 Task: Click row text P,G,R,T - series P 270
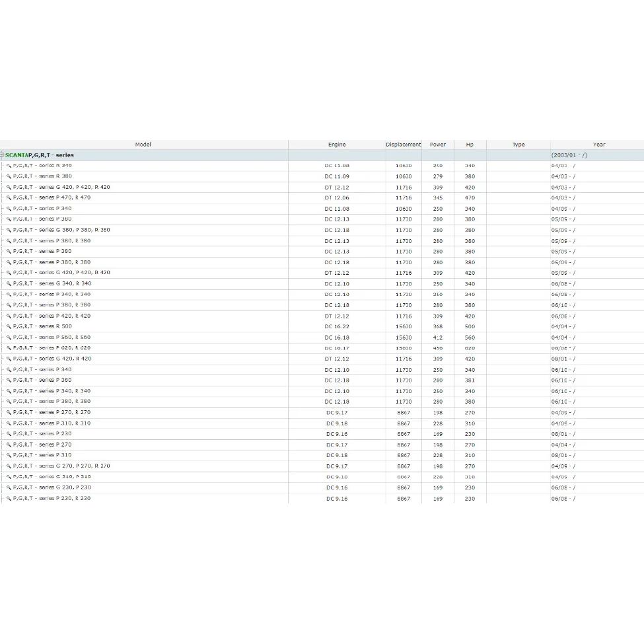coord(42,445)
